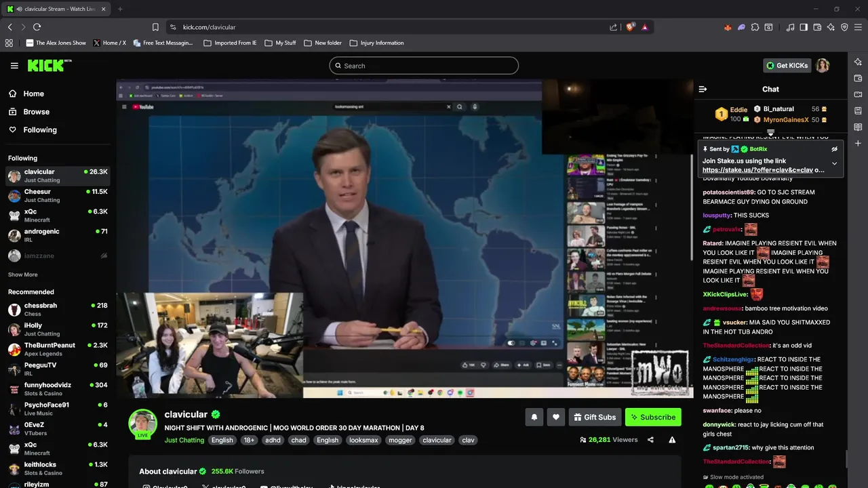The width and height of the screenshot is (868, 488).
Task: Toggle notifications with the bell button
Action: [534, 417]
